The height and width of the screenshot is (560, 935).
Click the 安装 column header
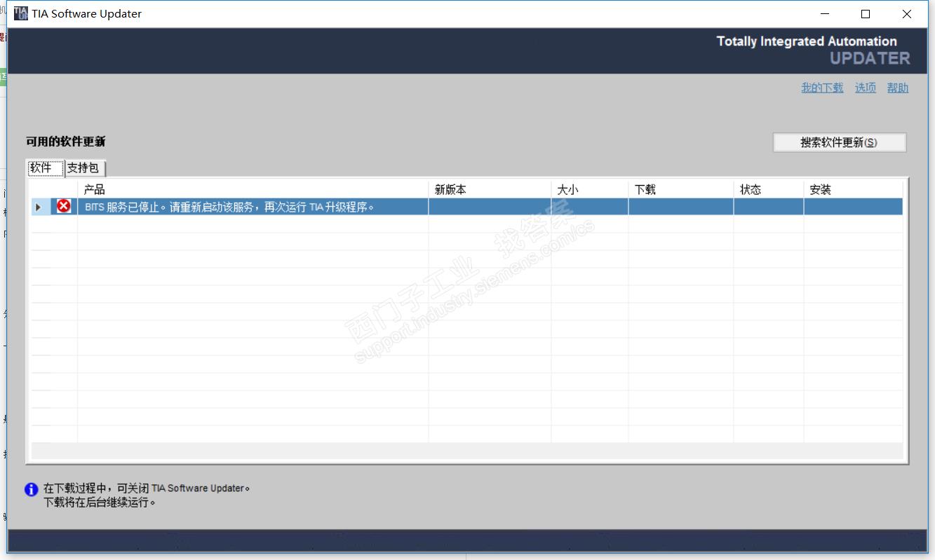[x=853, y=189]
